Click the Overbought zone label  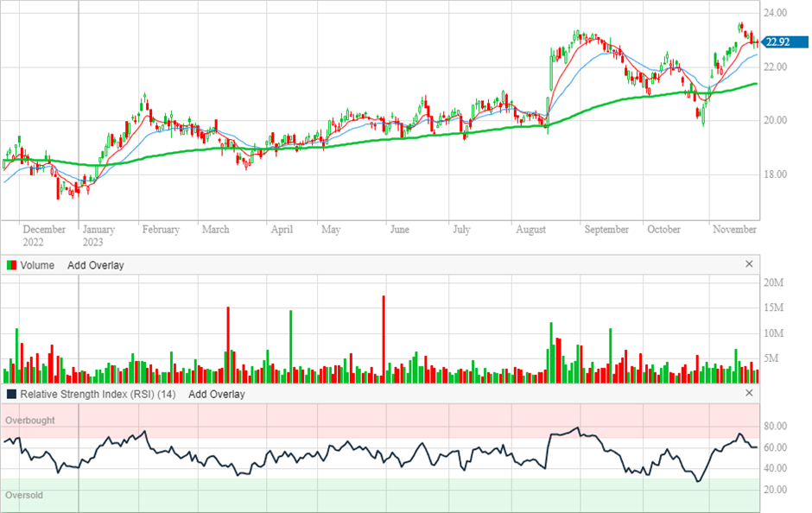click(x=29, y=421)
